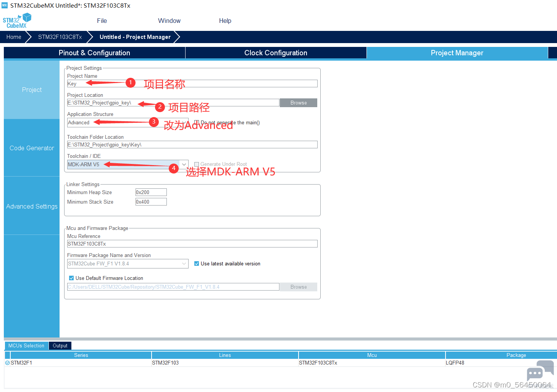Open the Window menu
The height and width of the screenshot is (392, 557).
coord(170,21)
